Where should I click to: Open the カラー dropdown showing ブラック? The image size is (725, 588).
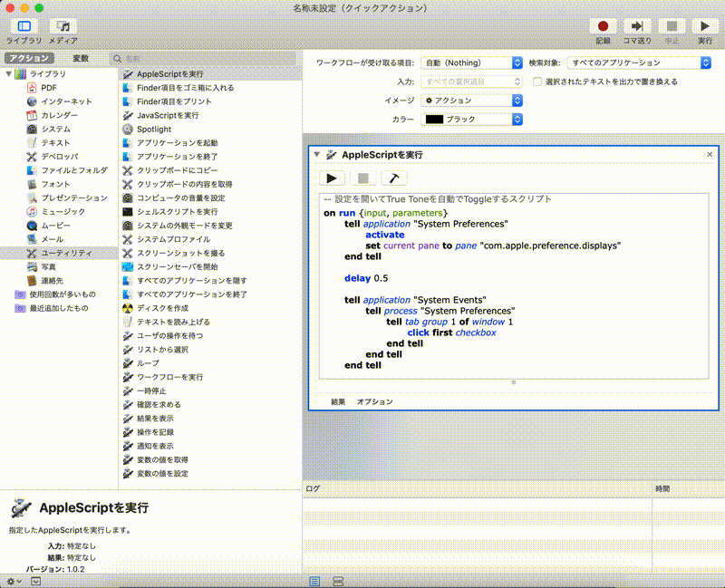point(471,120)
